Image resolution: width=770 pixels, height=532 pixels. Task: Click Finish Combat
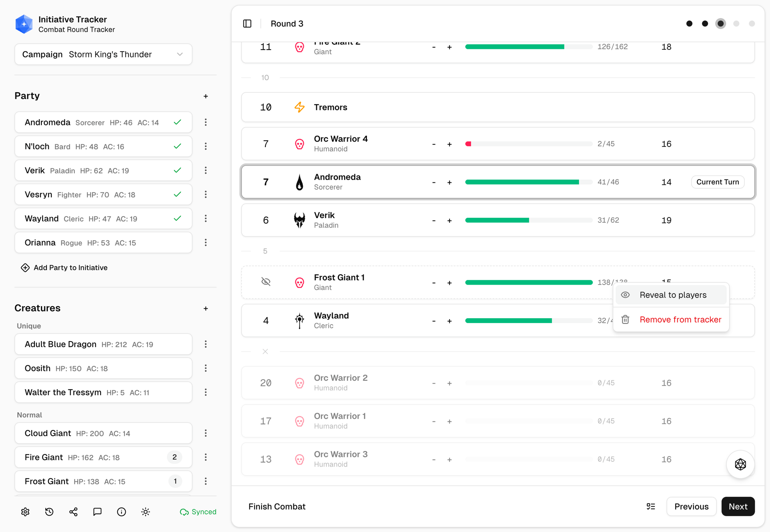pyautogui.click(x=277, y=506)
